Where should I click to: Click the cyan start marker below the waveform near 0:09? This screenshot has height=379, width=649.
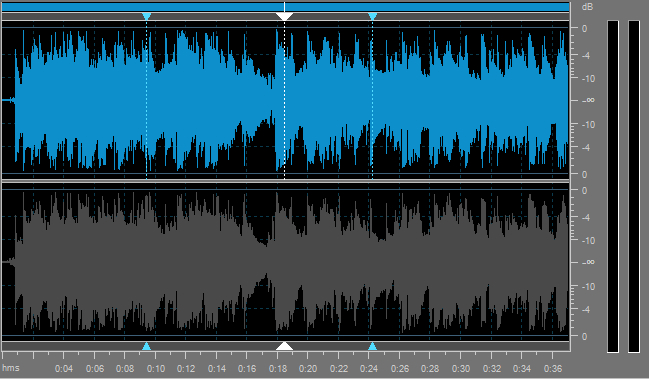147,346
